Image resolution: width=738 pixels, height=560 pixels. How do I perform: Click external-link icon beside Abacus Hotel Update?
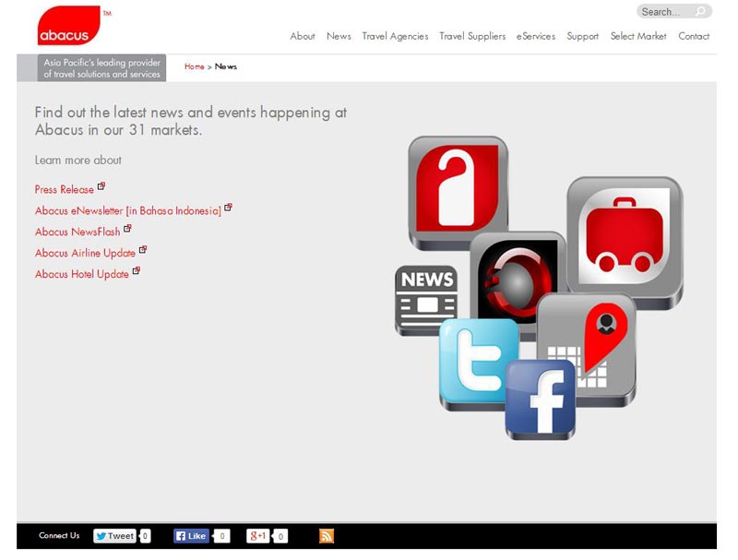coord(137,271)
